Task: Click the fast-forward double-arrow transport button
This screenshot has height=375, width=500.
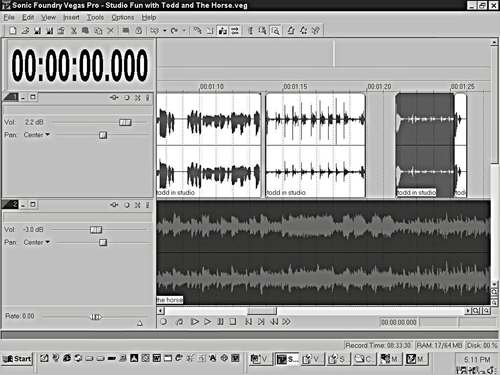Action: (286, 322)
